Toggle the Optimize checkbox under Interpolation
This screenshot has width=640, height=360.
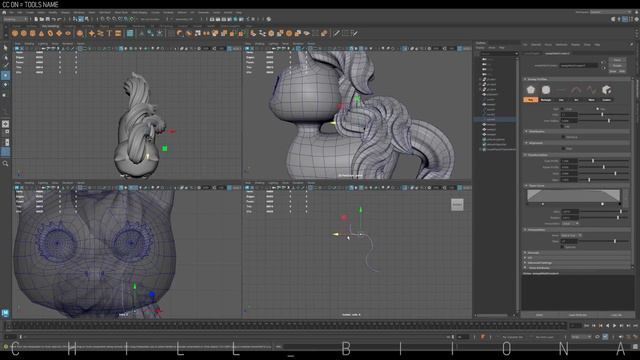[563, 247]
